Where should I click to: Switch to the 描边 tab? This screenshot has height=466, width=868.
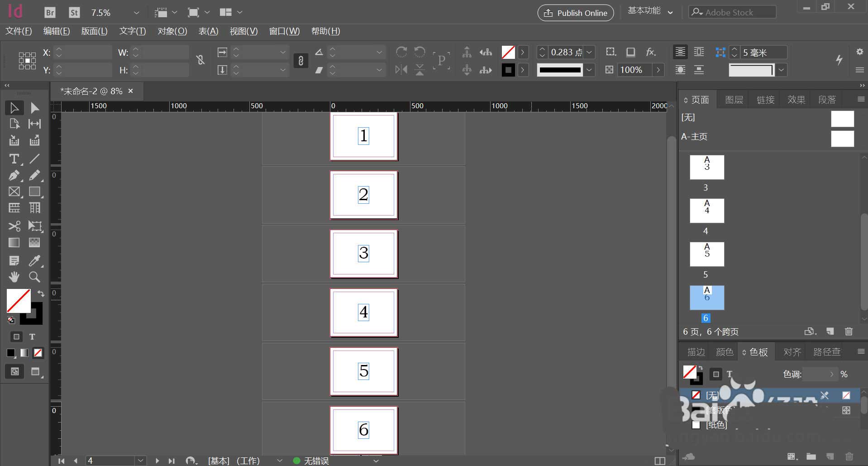(x=696, y=352)
